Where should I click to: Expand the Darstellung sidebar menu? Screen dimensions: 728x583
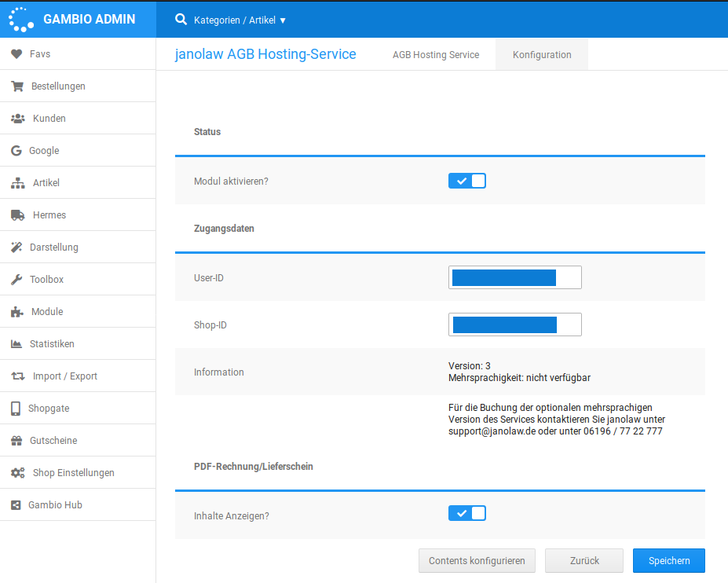(55, 247)
